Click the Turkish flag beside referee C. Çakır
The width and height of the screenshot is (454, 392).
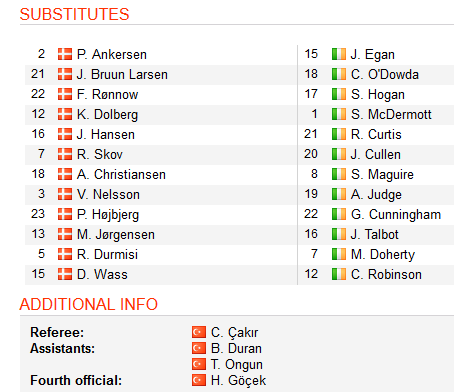tap(199, 332)
